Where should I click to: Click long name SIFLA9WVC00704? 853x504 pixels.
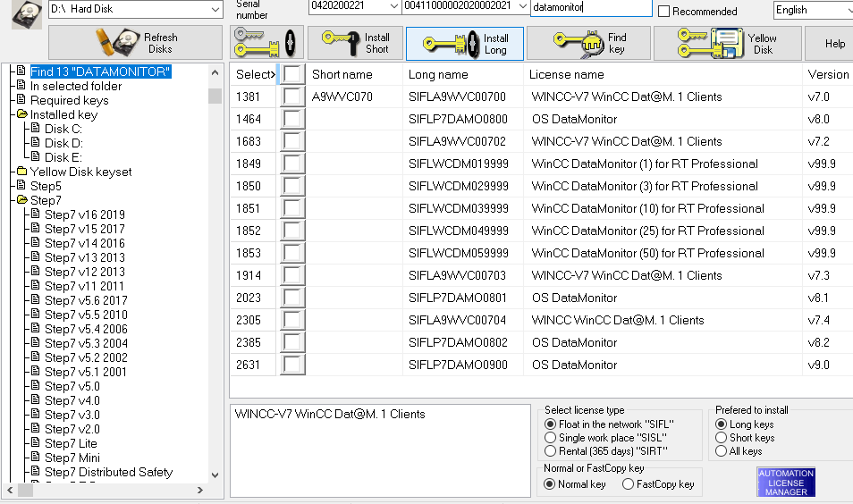[458, 320]
